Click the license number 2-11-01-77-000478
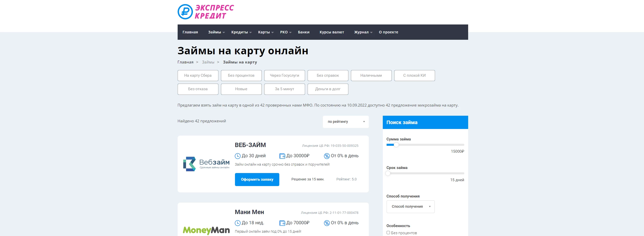Viewport: 644px width, 236px height. [344, 213]
